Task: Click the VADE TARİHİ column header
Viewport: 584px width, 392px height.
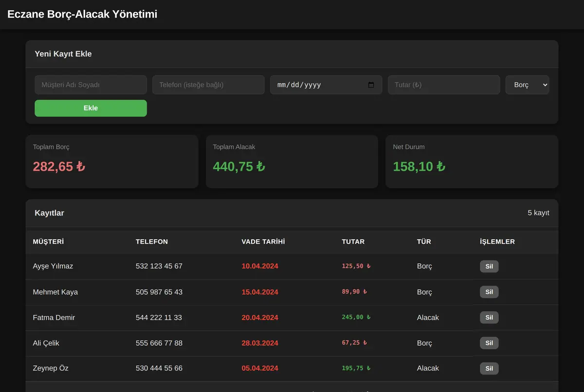Action: click(263, 242)
